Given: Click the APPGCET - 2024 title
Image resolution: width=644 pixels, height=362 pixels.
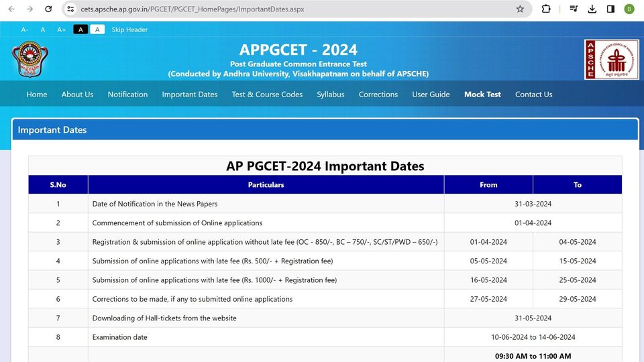Looking at the screenshot, I should pyautogui.click(x=298, y=50).
